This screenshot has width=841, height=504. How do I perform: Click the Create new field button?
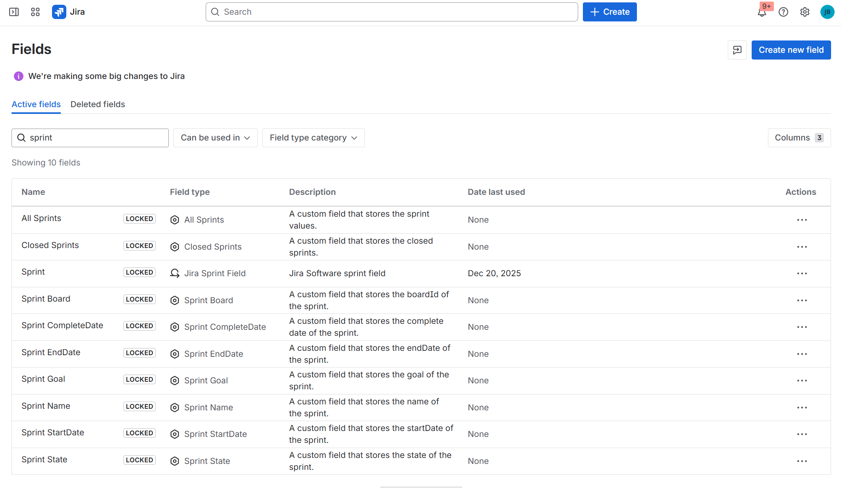coord(791,50)
